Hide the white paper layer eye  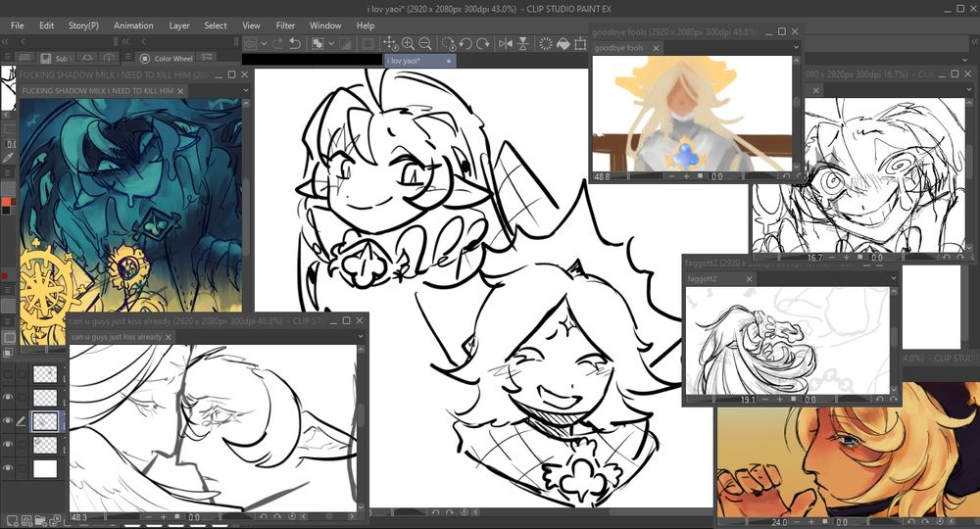[8, 468]
